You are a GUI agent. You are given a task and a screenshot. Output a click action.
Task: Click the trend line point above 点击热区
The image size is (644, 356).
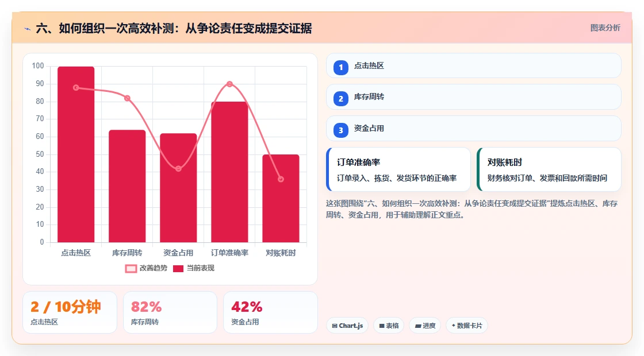click(76, 88)
